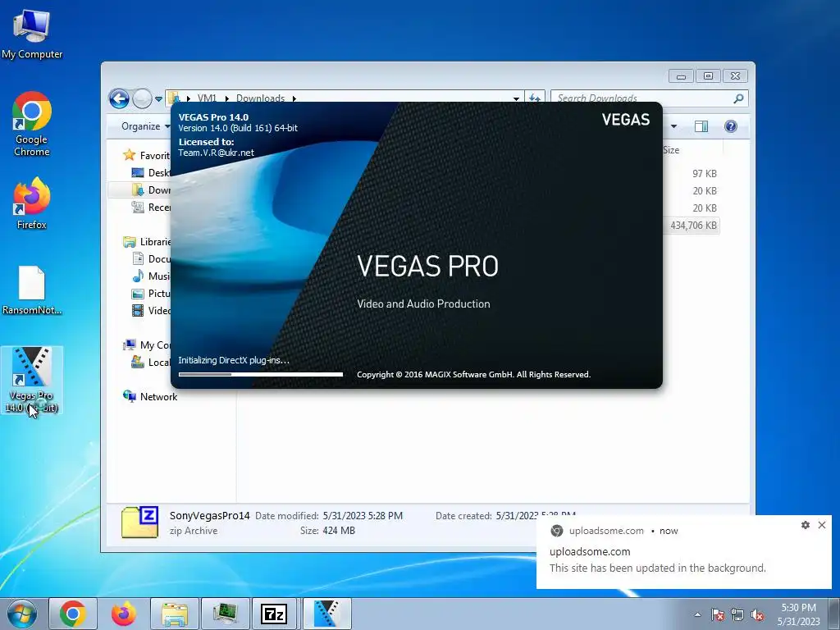Viewport: 840px width, 630px height.
Task: Open notification settings gear icon
Action: (x=806, y=525)
